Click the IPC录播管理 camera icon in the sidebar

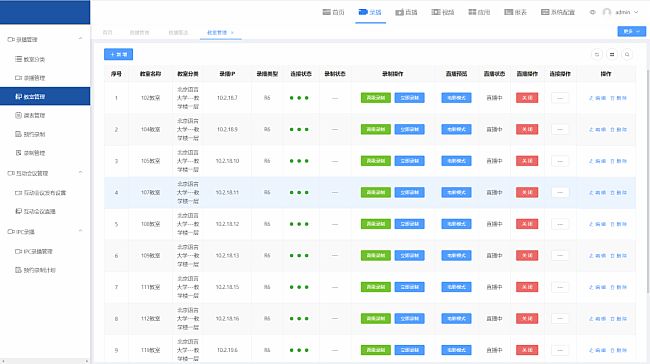pos(18,251)
